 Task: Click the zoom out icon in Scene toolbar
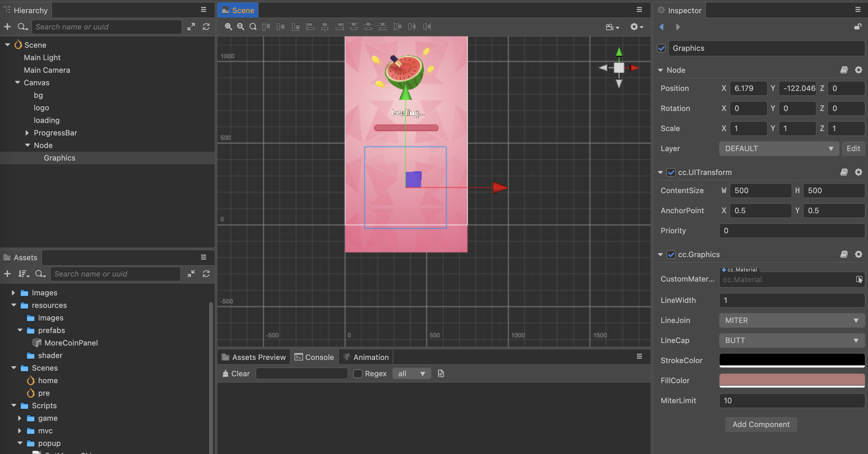pyautogui.click(x=240, y=27)
